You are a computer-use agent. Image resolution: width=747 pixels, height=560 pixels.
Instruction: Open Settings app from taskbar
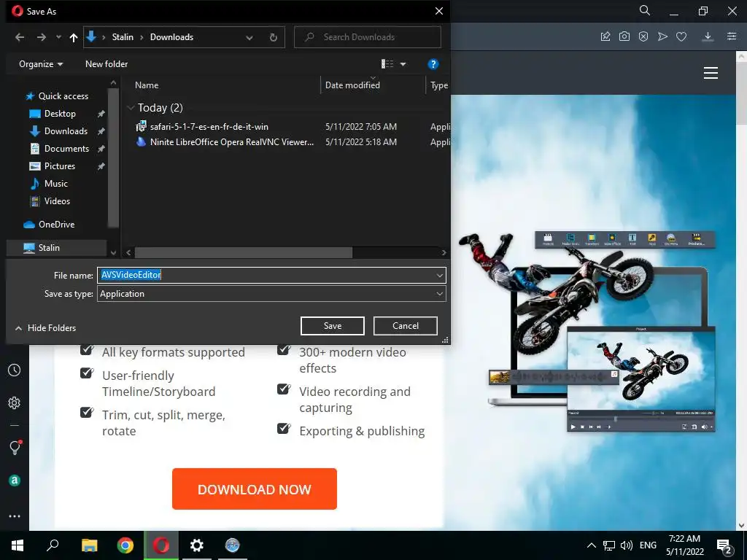click(196, 545)
